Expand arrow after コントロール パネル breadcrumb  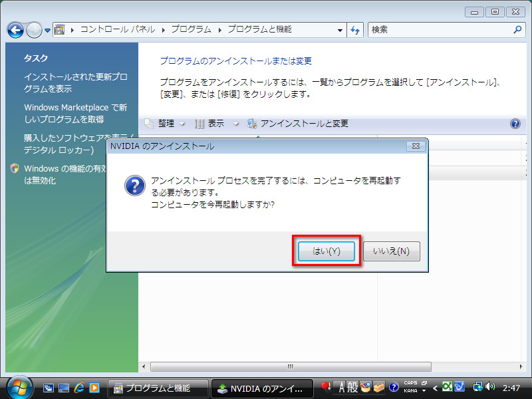pos(163,30)
